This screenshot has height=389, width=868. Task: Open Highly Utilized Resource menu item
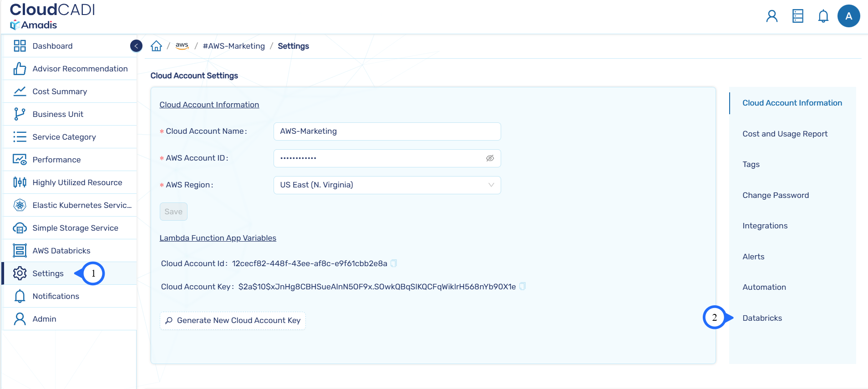70,182
